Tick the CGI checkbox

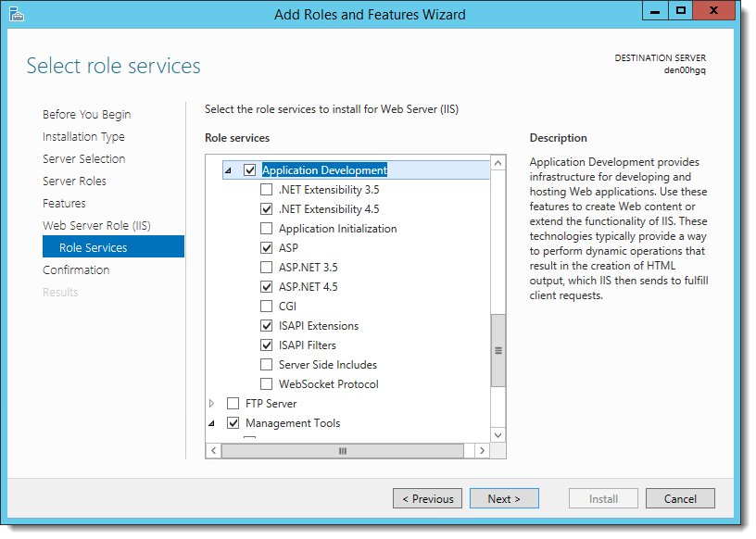[266, 307]
